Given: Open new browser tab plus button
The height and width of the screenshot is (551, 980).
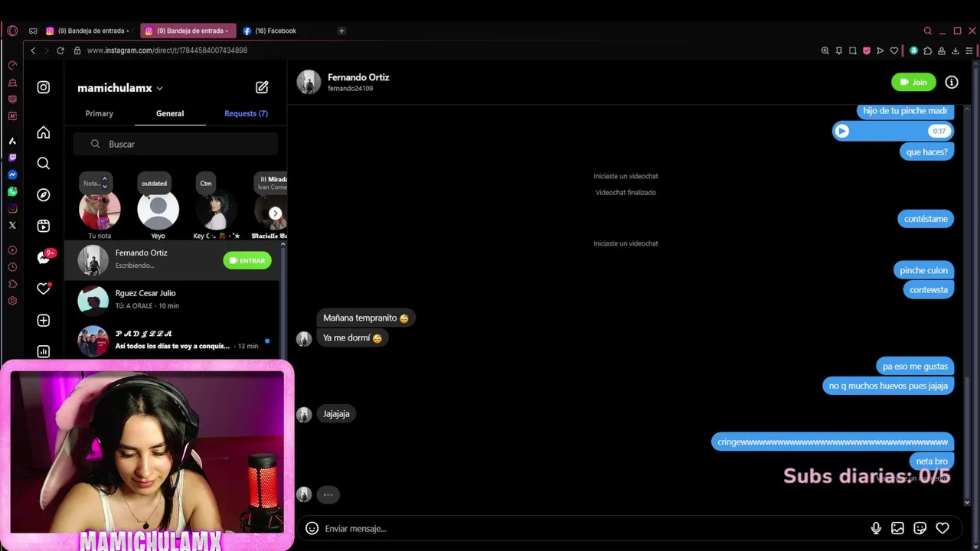Looking at the screenshot, I should click(x=341, y=31).
